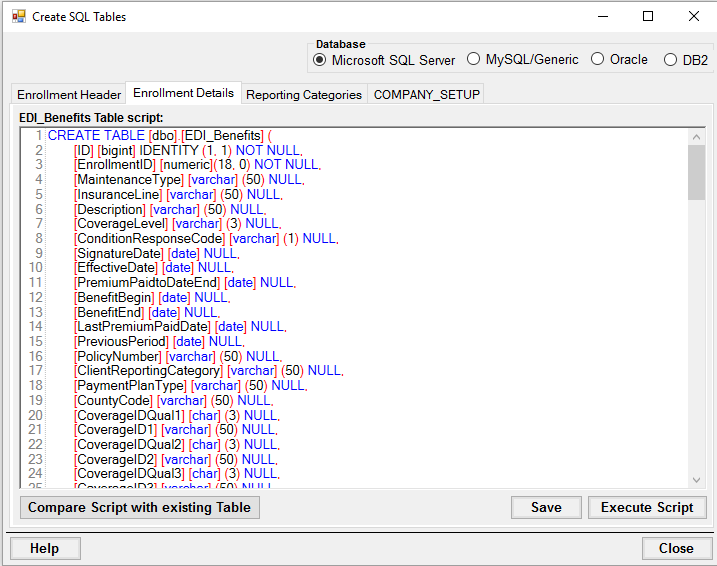Switch to the Enrollment Header tab
Image resolution: width=717 pixels, height=566 pixels.
click(x=69, y=95)
